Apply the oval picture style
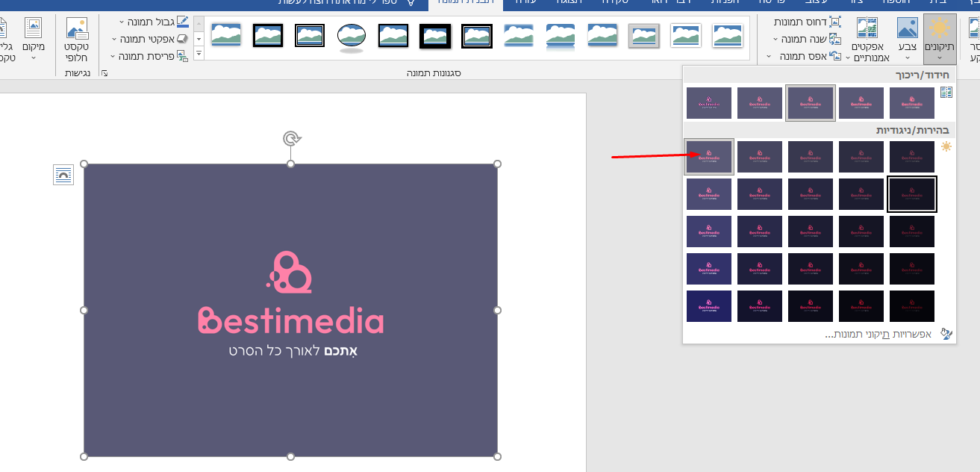 (x=352, y=36)
